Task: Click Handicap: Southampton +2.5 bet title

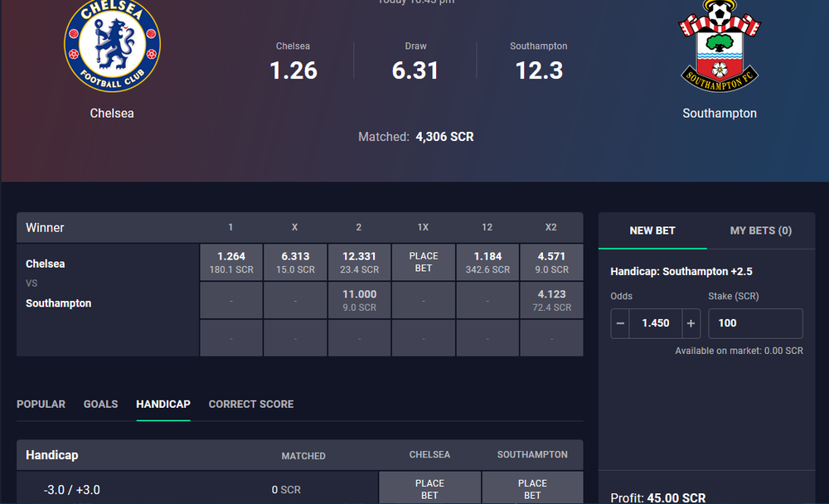Action: click(681, 271)
